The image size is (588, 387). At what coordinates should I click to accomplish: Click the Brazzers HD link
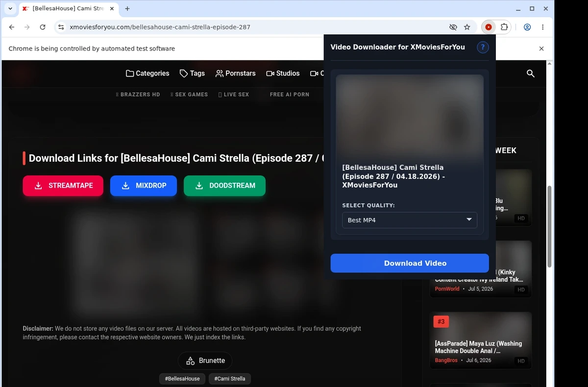coord(138,95)
